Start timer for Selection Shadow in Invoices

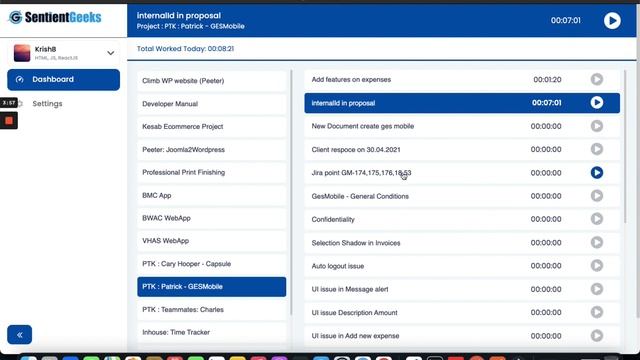click(597, 242)
